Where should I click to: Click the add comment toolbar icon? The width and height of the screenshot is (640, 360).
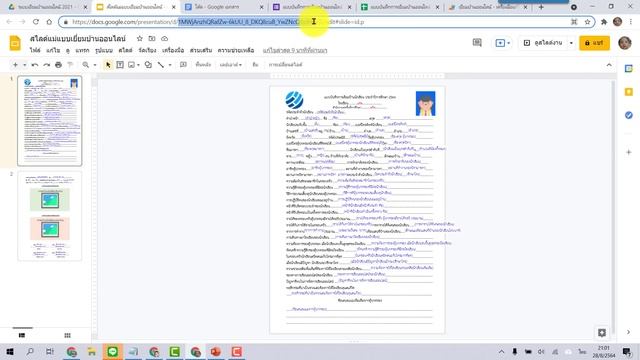click(183, 65)
